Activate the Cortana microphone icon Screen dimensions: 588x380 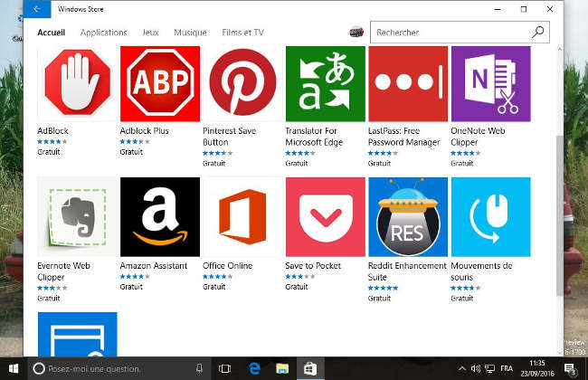[x=200, y=369]
